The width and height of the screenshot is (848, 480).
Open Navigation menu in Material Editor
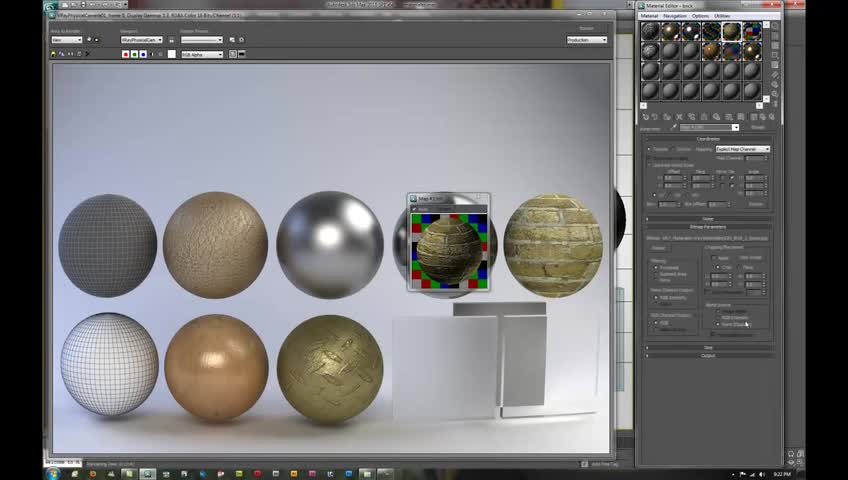pyautogui.click(x=675, y=16)
